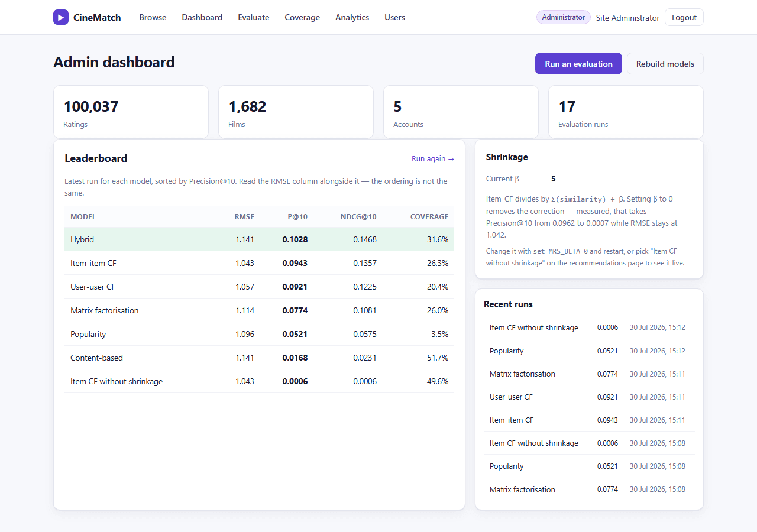The height and width of the screenshot is (532, 757).
Task: Go to Dashboard in the navbar
Action: pyautogui.click(x=202, y=17)
